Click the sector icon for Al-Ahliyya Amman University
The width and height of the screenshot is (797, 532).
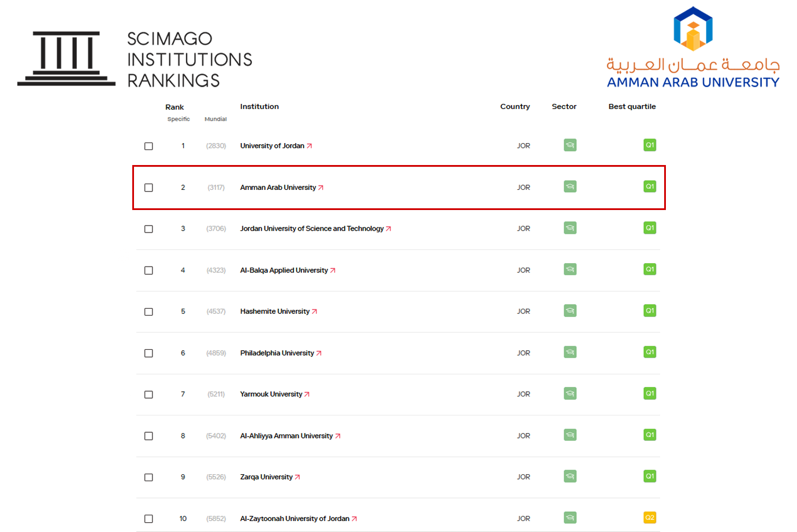click(570, 435)
